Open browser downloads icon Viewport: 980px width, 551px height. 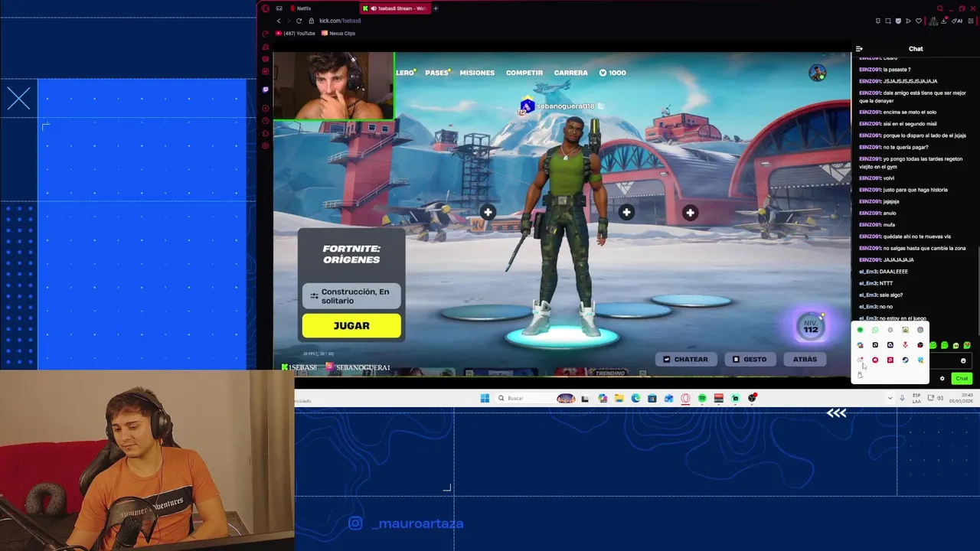(x=943, y=21)
